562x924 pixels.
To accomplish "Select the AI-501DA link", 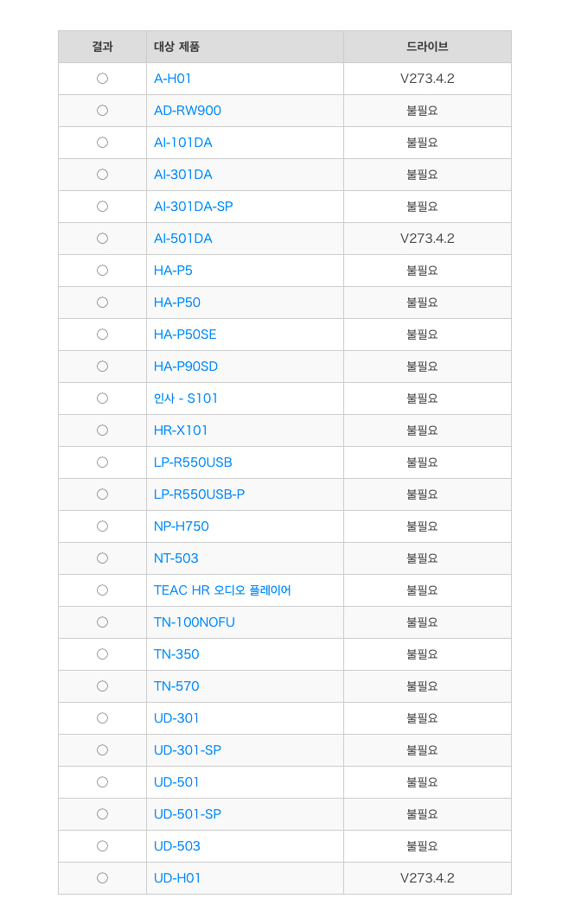I will 182,239.
